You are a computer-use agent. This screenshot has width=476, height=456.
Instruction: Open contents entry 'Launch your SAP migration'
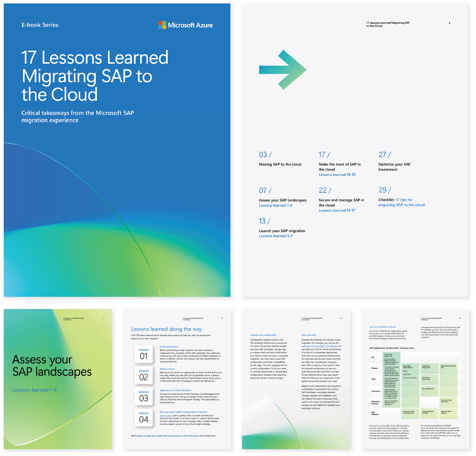point(282,231)
